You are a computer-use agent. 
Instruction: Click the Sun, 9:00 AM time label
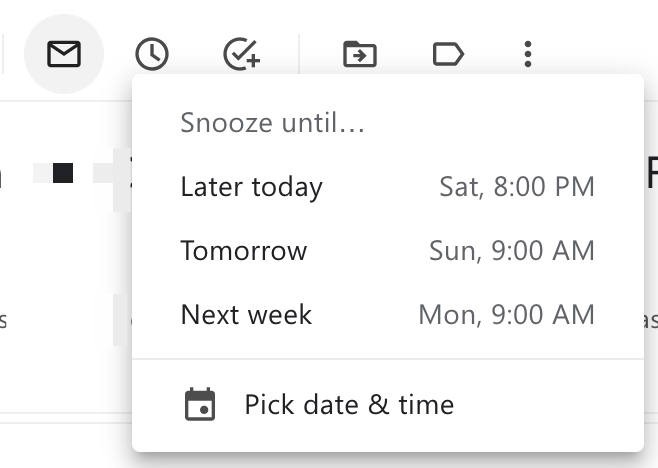click(x=512, y=251)
